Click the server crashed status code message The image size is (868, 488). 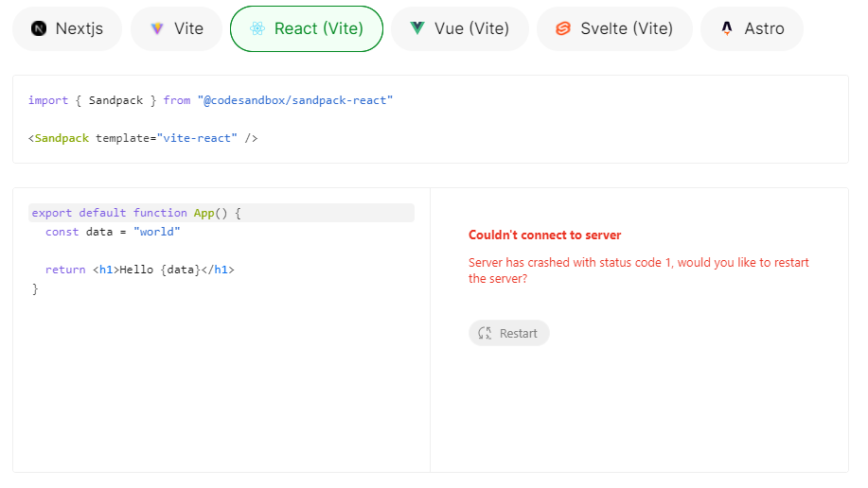click(x=639, y=270)
